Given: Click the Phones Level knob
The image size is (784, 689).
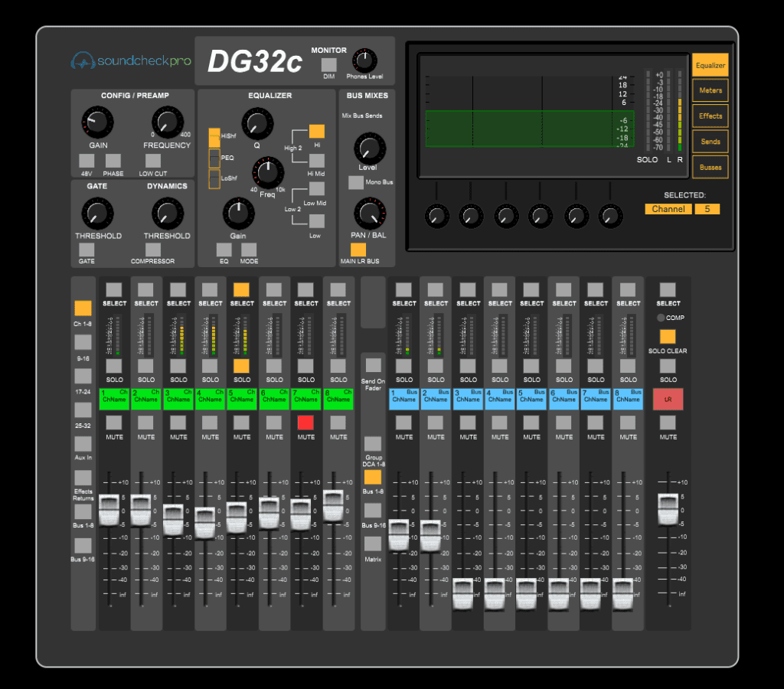Looking at the screenshot, I should [365, 60].
